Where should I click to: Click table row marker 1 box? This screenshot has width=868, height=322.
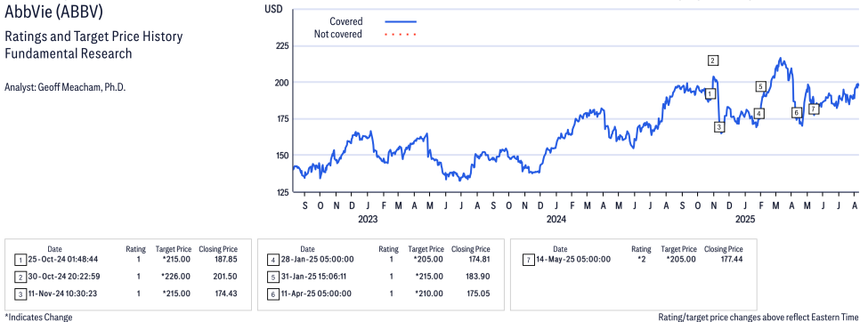20,260
